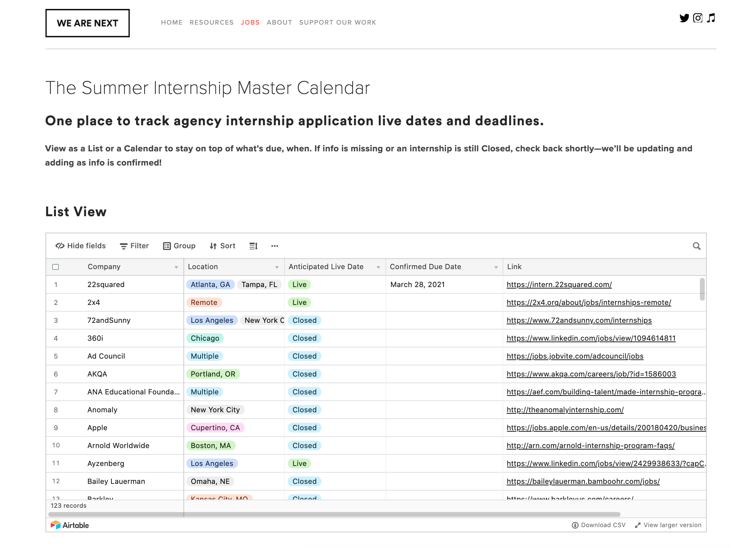Open the intern.22squared.com link
This screenshot has width=756, height=548.
click(x=559, y=284)
